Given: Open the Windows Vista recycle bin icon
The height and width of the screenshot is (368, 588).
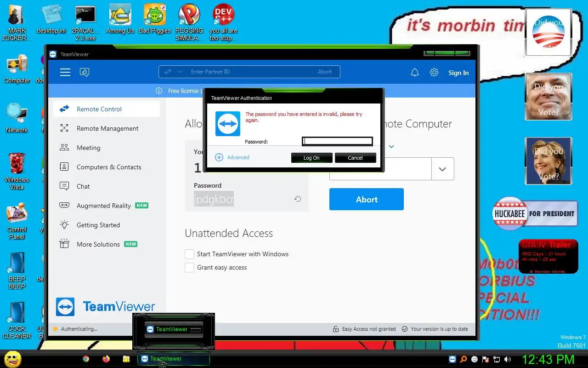Looking at the screenshot, I should point(17,171).
